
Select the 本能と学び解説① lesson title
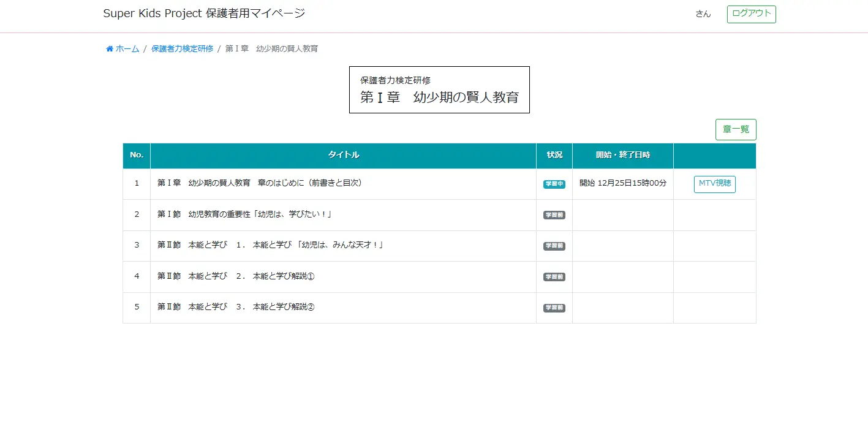click(x=236, y=276)
